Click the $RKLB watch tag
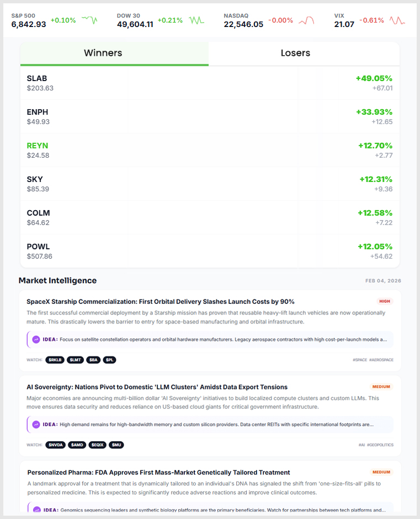The width and height of the screenshot is (420, 519). pyautogui.click(x=55, y=360)
